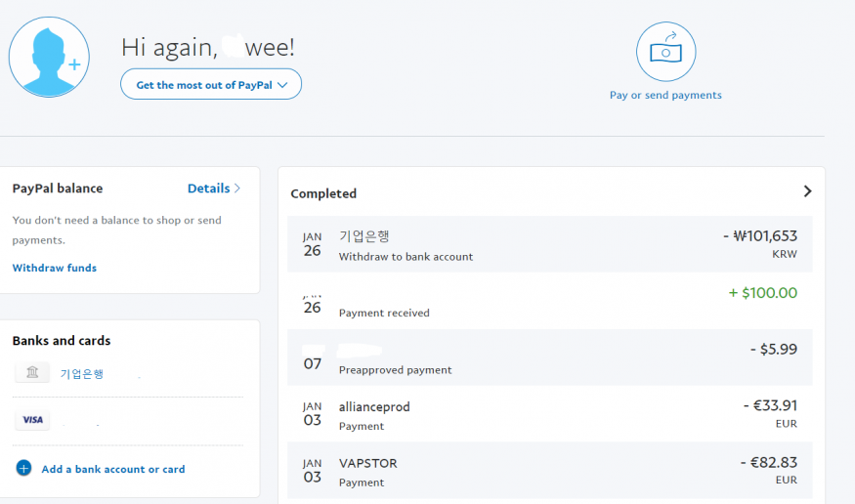The width and height of the screenshot is (855, 504).
Task: Click the profile avatar photo icon
Action: coord(49,58)
